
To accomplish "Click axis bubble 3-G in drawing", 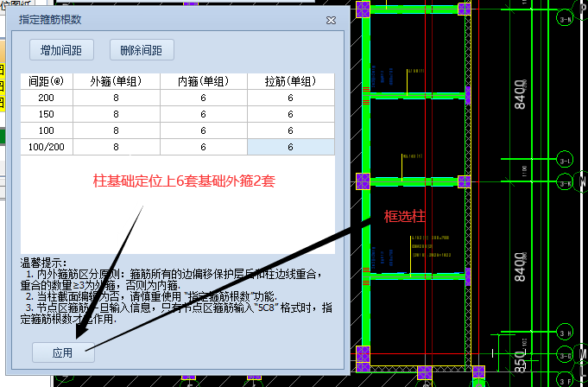I will pyautogui.click(x=565, y=355).
